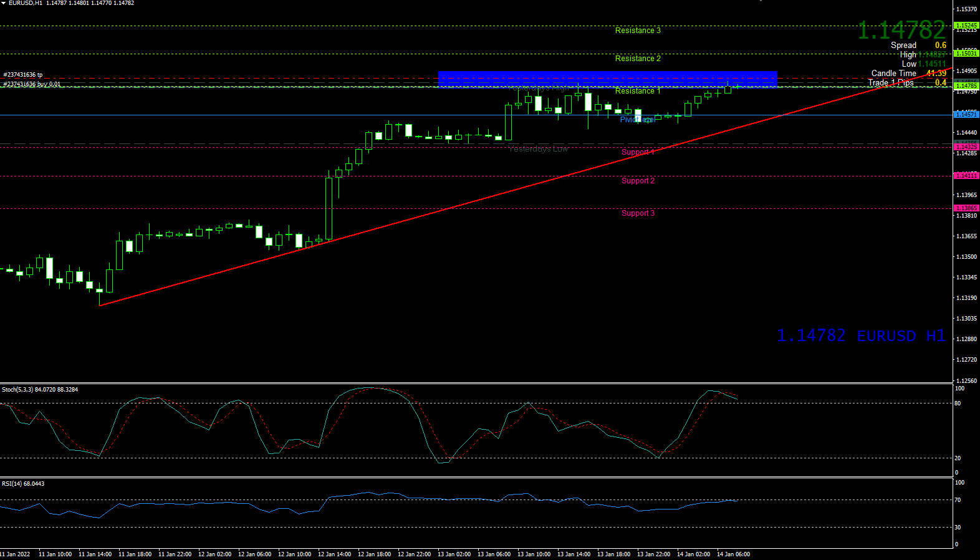Click the 13 Jan 10:00 time marker
This screenshot has height=560, width=980.
(534, 554)
